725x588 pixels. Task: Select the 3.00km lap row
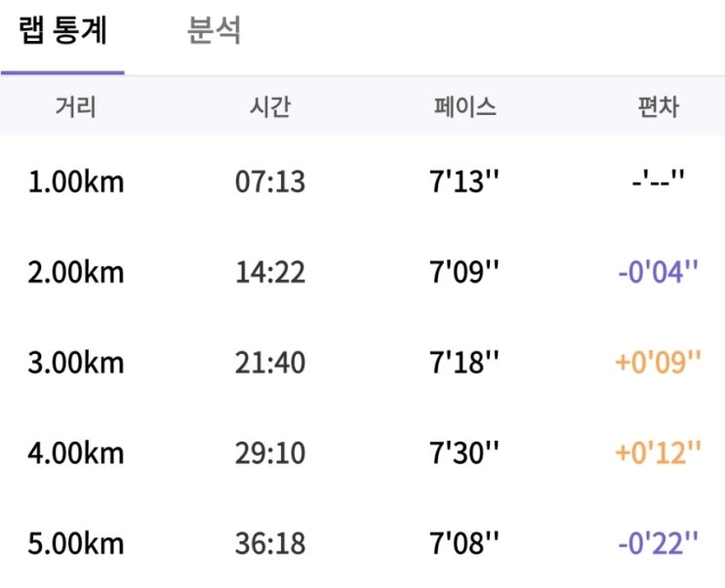pyautogui.click(x=363, y=362)
